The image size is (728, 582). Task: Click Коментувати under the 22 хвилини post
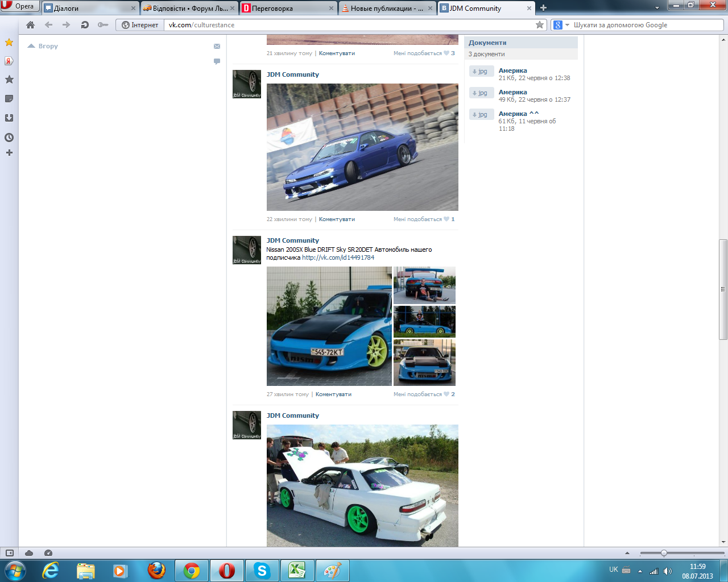tap(337, 219)
